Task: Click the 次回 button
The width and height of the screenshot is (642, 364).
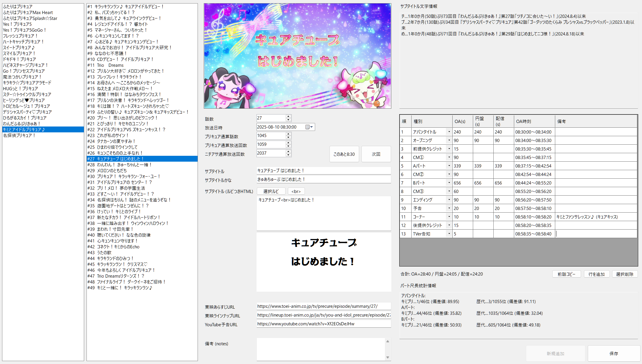Action: (x=376, y=154)
